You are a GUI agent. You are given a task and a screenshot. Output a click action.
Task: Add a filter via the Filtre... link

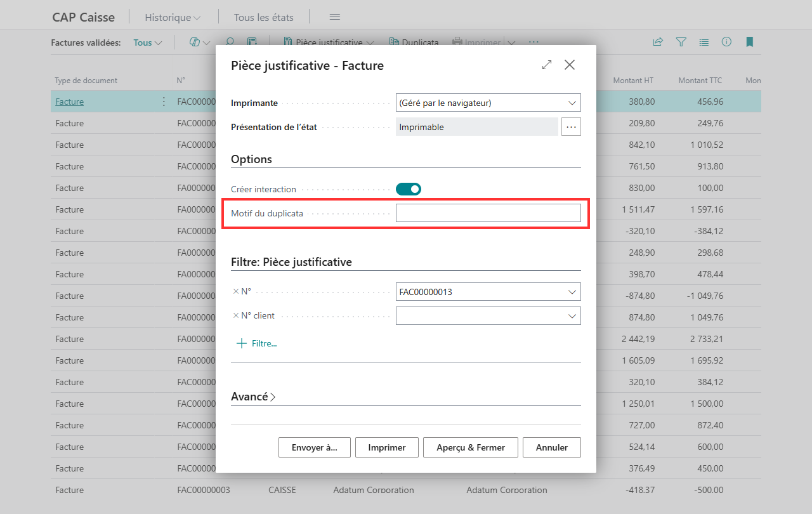pyautogui.click(x=257, y=343)
